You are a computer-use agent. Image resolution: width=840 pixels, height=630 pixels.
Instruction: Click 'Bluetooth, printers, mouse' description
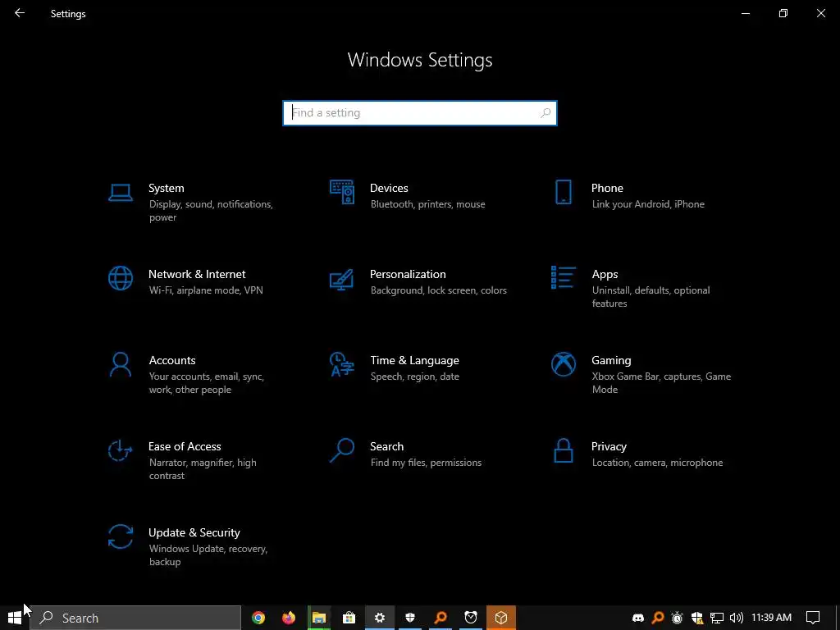(x=428, y=204)
